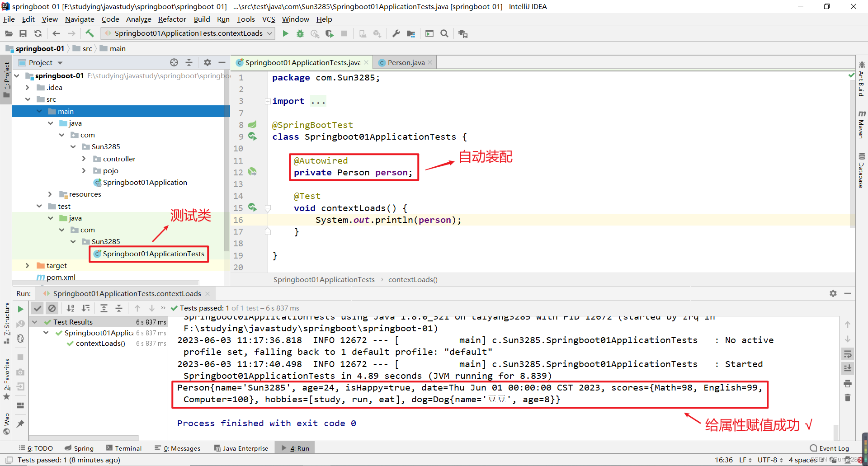
Task: Run the selected configuration with green play
Action: point(285,33)
